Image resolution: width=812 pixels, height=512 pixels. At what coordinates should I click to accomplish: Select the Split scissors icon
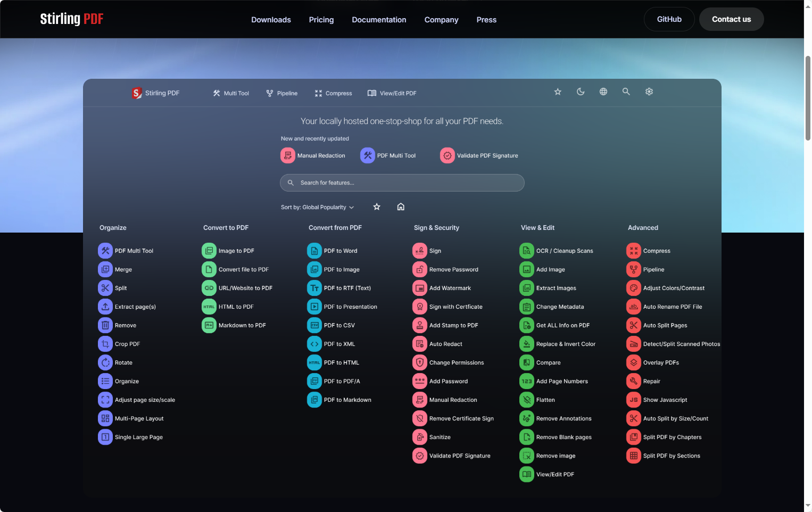(x=105, y=288)
